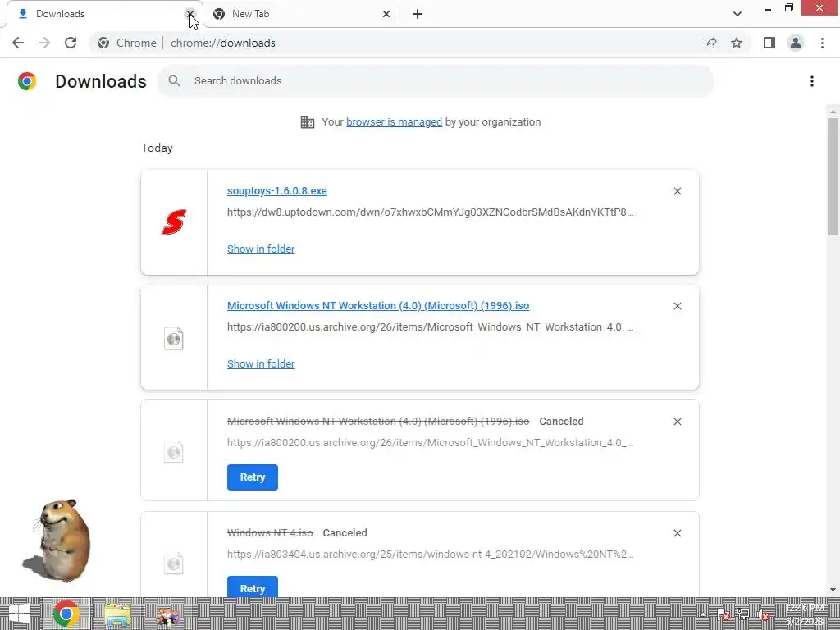Click the forward navigation arrow

click(x=44, y=43)
